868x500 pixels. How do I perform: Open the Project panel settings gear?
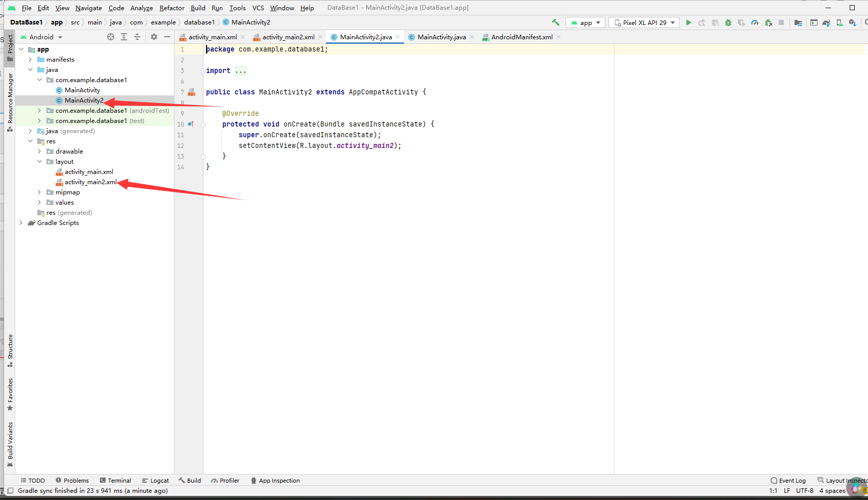tap(154, 37)
